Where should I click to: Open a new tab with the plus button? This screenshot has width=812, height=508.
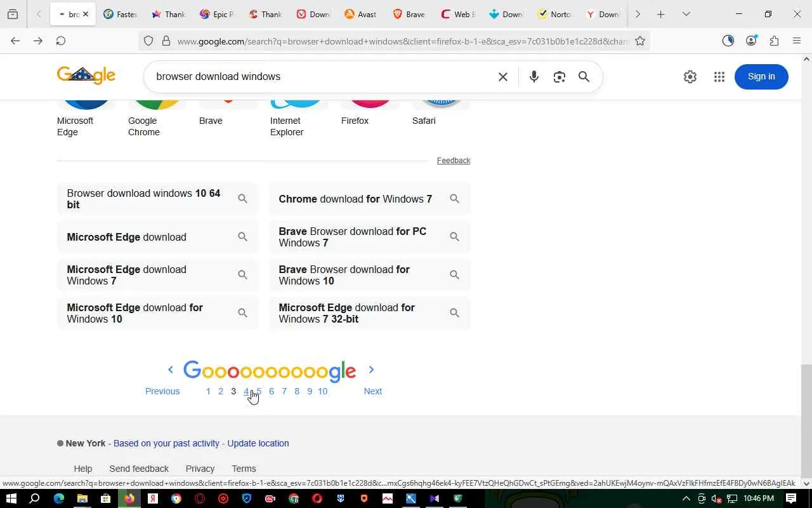[660, 14]
